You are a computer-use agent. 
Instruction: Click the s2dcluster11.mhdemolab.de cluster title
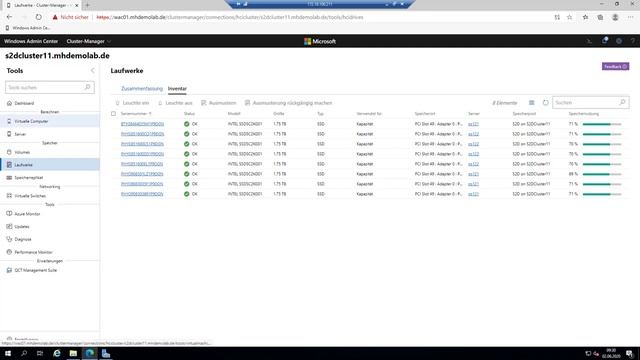coord(57,56)
